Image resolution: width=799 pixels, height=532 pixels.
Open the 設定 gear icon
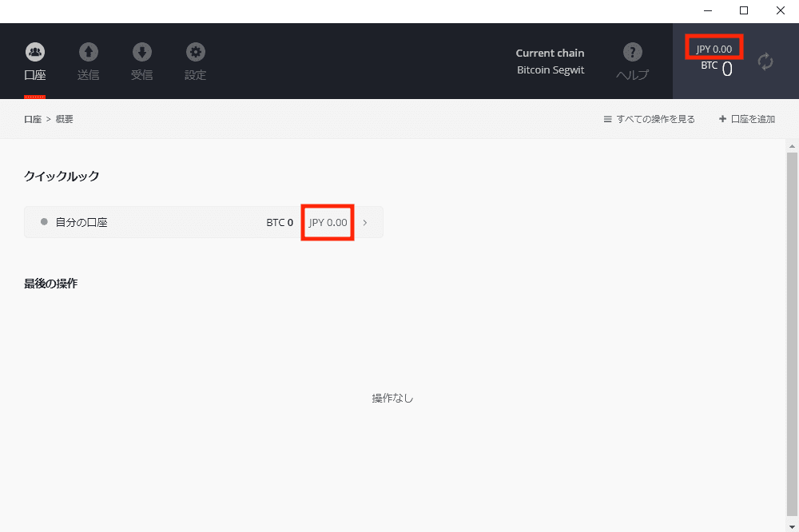coord(196,53)
